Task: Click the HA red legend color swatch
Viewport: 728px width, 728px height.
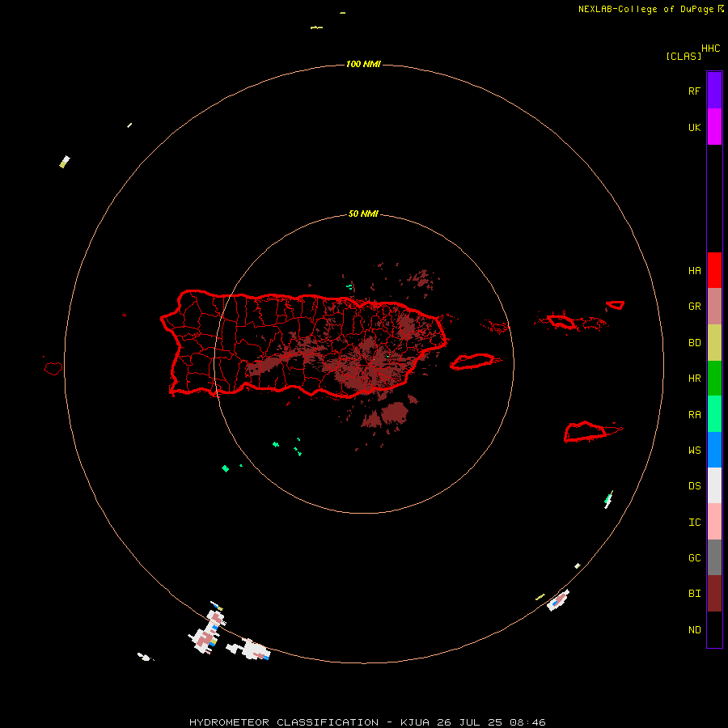Action: [714, 270]
